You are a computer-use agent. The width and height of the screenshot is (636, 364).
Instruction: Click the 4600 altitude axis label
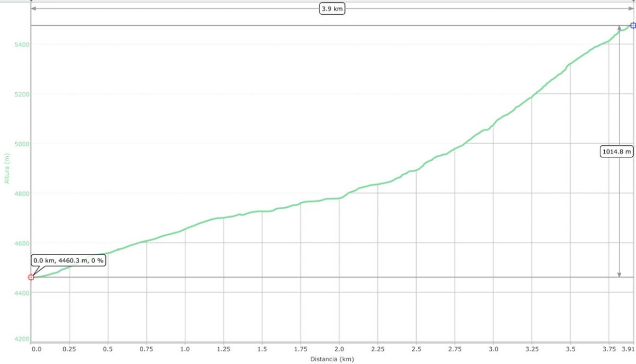(22, 243)
